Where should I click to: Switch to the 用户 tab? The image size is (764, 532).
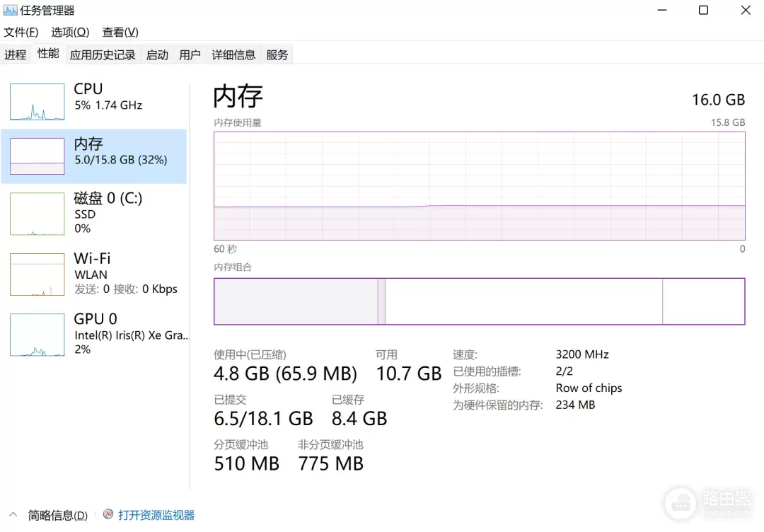pos(190,54)
